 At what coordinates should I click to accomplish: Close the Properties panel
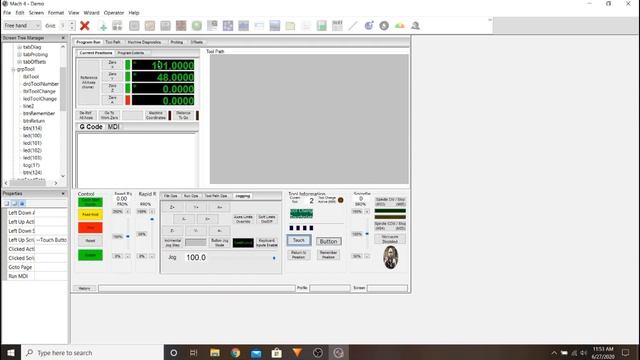tap(63, 193)
